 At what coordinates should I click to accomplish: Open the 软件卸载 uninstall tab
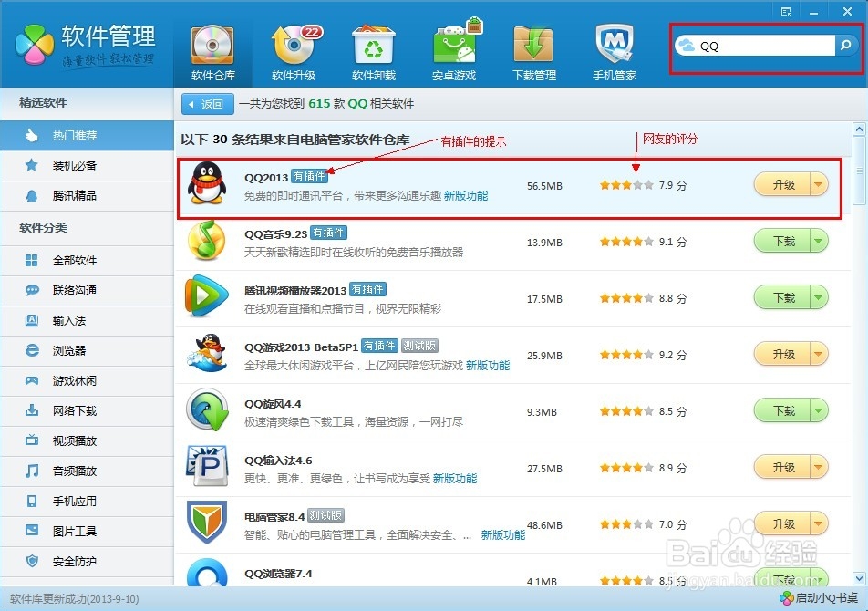374,54
